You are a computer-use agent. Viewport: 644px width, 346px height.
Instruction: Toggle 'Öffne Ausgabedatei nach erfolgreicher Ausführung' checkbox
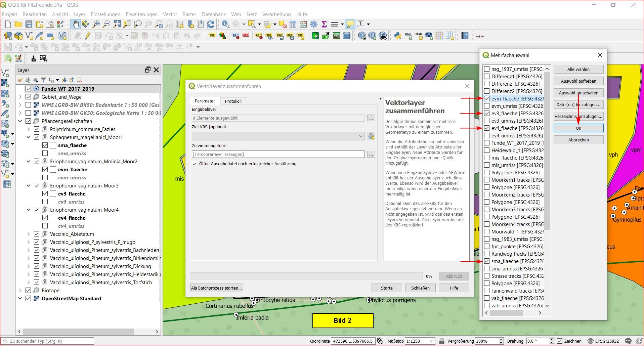pyautogui.click(x=195, y=164)
